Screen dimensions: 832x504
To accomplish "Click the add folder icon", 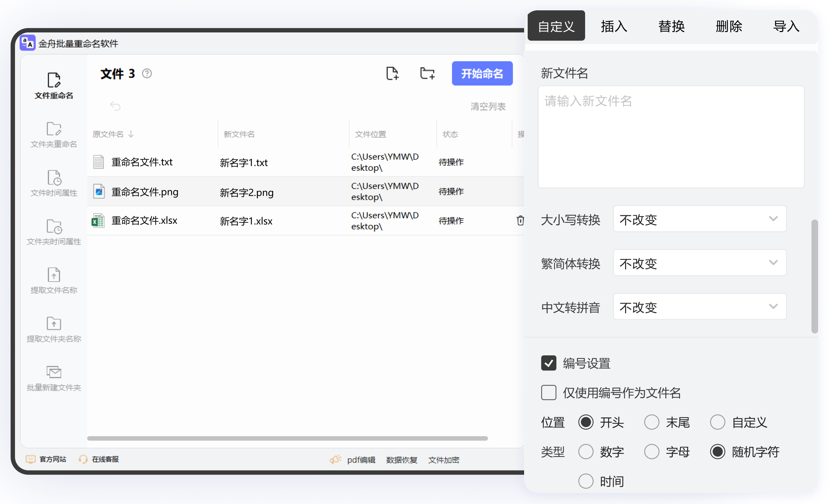I will coord(427,73).
